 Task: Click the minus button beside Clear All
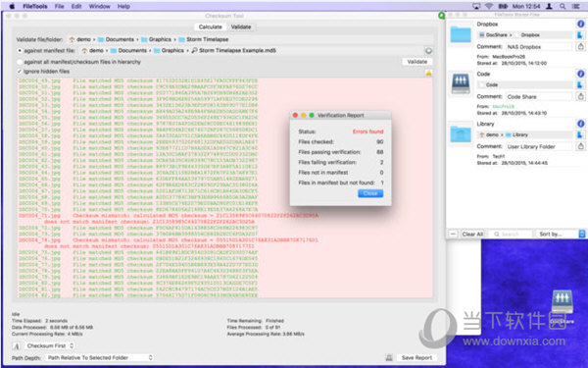[x=453, y=234]
